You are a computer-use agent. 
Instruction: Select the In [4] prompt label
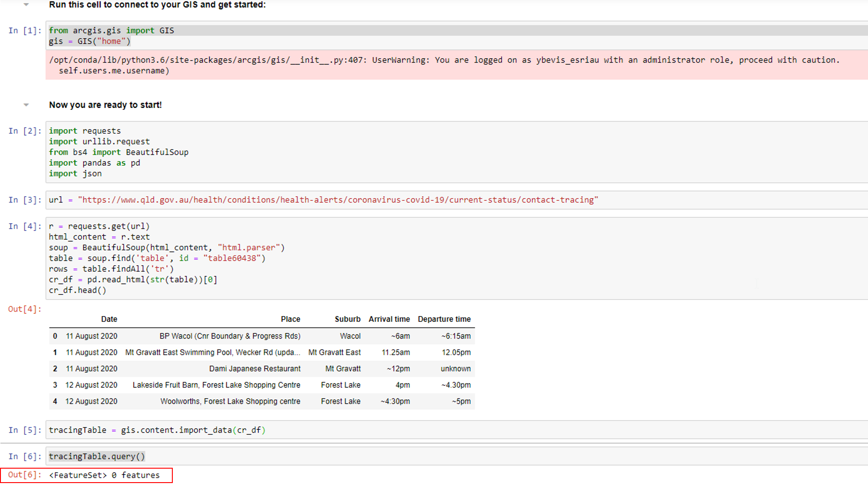click(25, 226)
